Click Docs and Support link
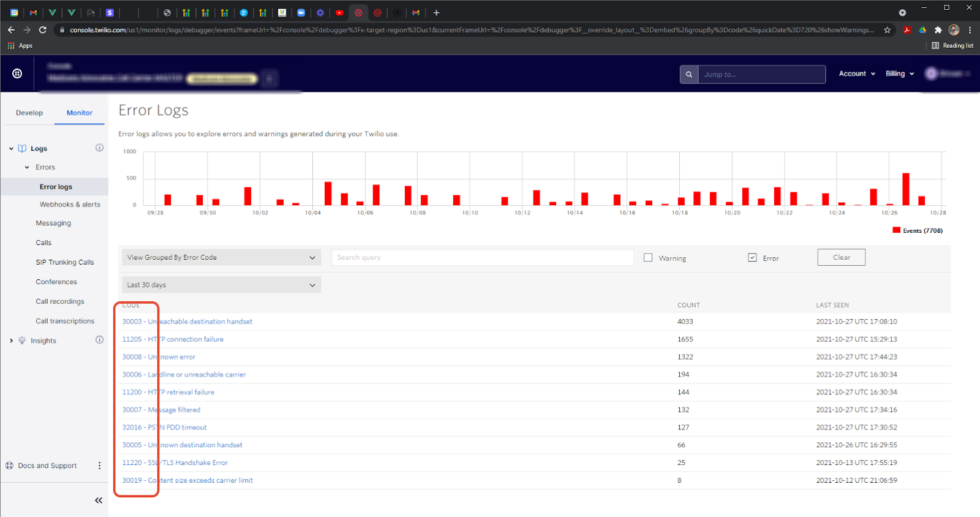Screen dimensions: 980x517 [x=47, y=466]
